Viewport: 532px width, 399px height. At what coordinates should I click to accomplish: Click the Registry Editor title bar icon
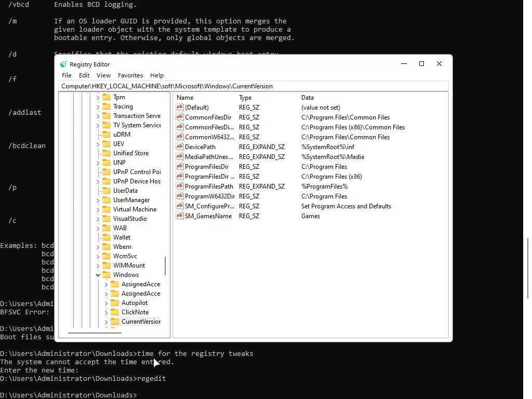(63, 64)
